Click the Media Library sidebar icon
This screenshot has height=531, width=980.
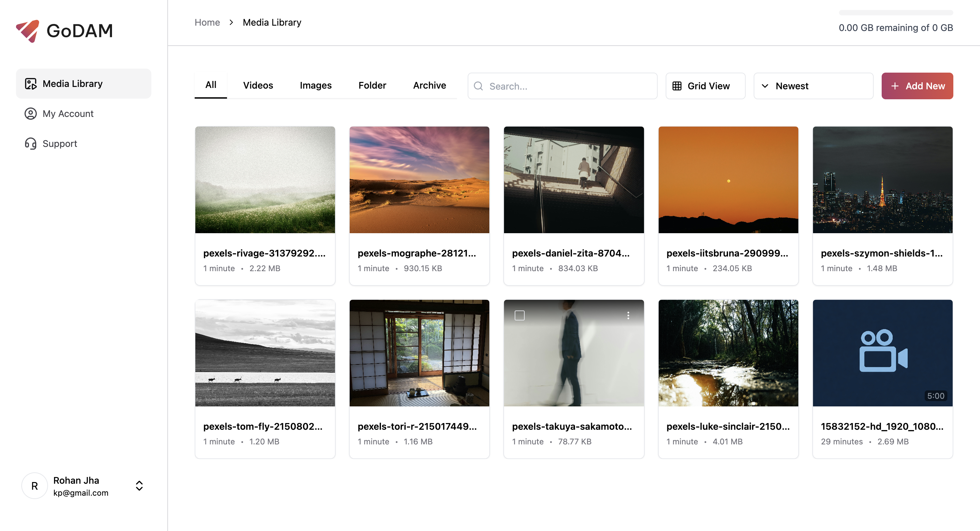tap(30, 84)
